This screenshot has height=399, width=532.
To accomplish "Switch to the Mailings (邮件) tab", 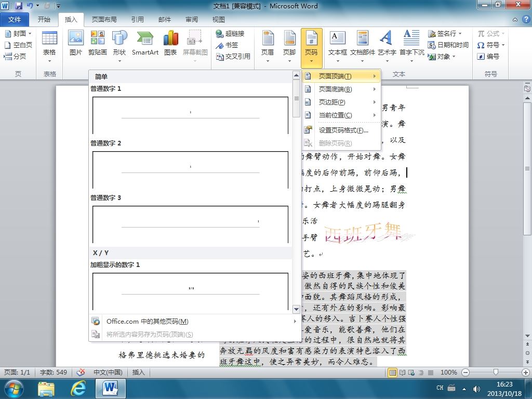I will [165, 19].
